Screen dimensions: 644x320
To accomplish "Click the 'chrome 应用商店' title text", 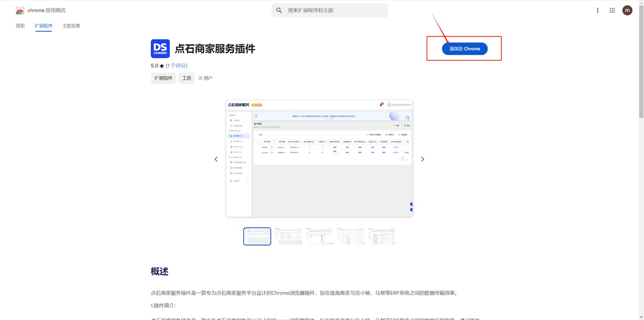I will pos(47,10).
